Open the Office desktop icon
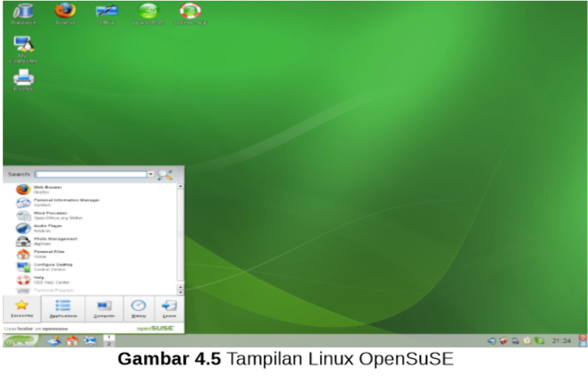 click(x=106, y=14)
